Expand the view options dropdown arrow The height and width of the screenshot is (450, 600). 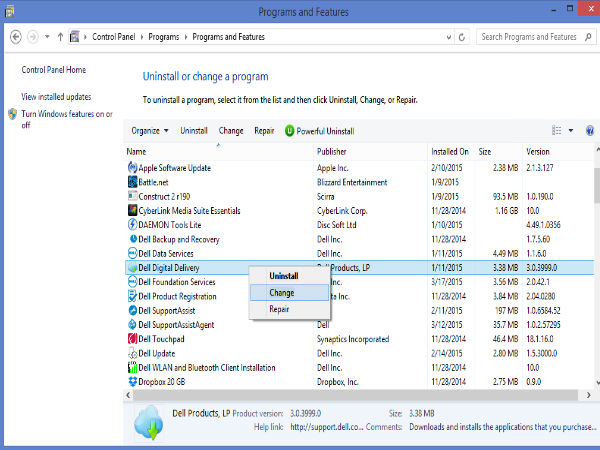click(x=571, y=130)
